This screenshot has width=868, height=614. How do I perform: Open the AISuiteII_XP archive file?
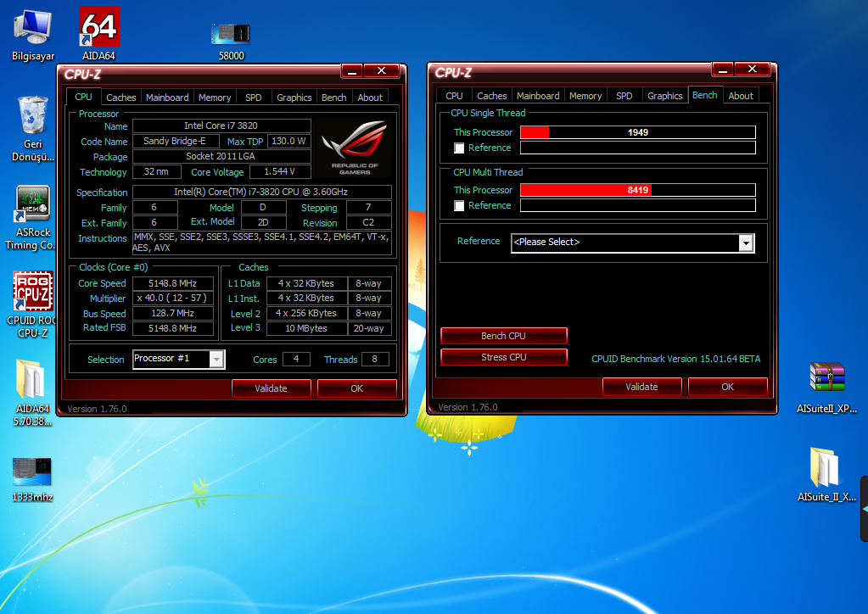click(826, 388)
